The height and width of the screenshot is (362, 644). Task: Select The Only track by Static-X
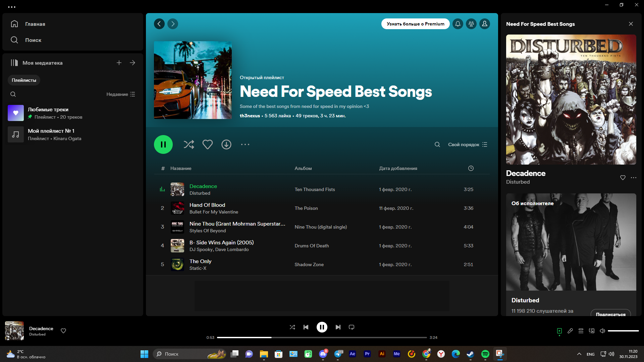tap(200, 261)
